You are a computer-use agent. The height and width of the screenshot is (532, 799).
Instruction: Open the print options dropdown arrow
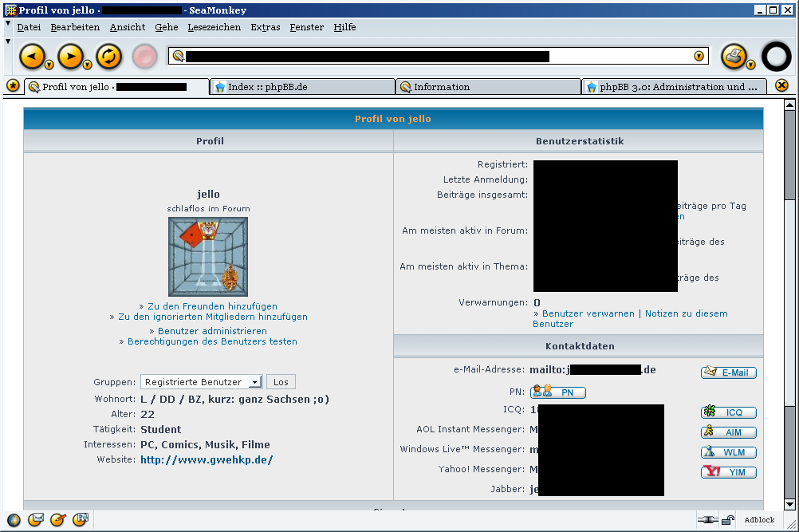750,65
